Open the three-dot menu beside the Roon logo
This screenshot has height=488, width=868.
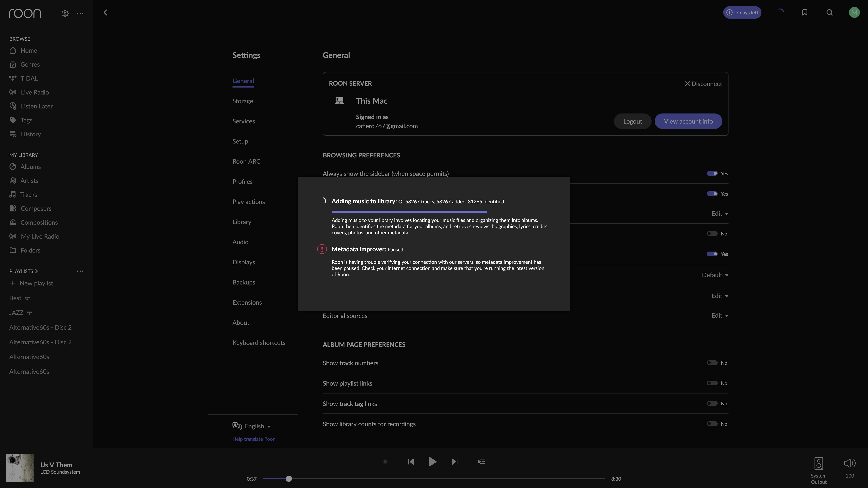(80, 13)
